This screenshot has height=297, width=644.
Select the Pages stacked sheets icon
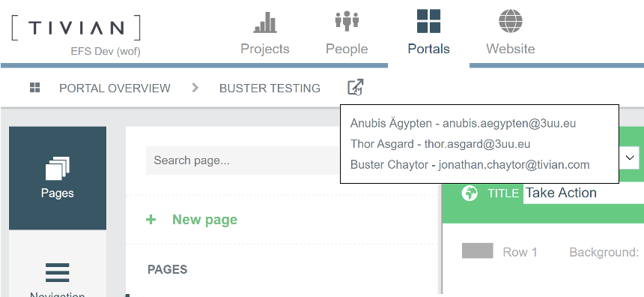(58, 168)
